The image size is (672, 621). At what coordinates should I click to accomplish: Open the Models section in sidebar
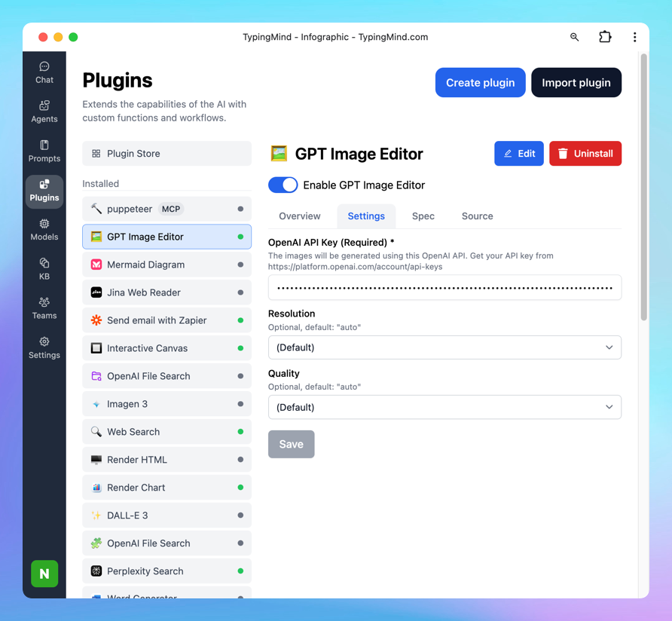pyautogui.click(x=44, y=230)
